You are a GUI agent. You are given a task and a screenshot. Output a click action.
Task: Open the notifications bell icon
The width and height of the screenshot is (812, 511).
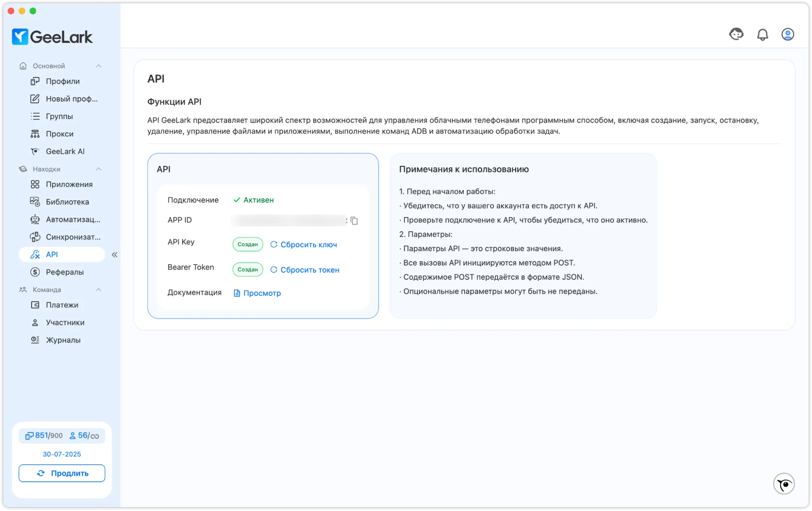click(x=762, y=35)
